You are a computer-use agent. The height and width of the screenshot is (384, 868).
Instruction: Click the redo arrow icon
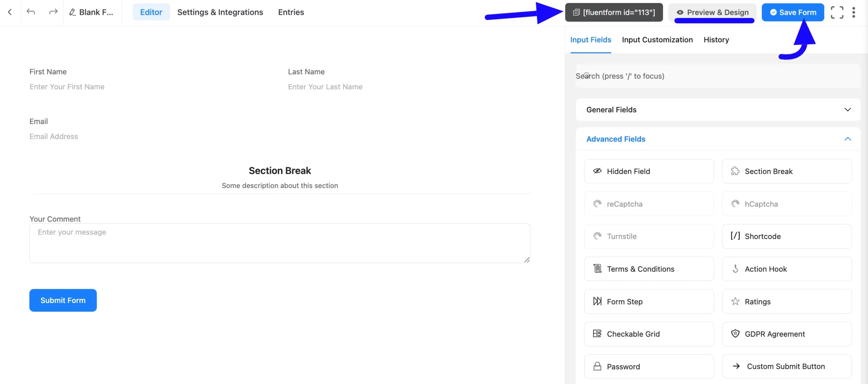[53, 12]
